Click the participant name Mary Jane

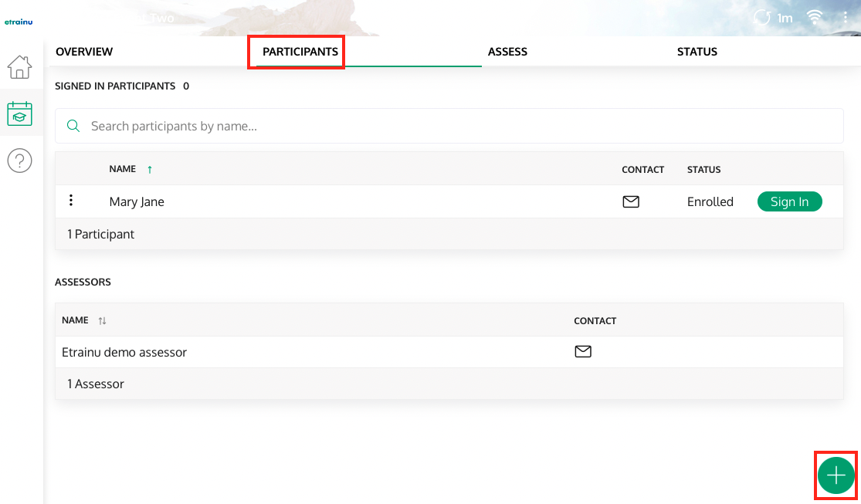(137, 202)
